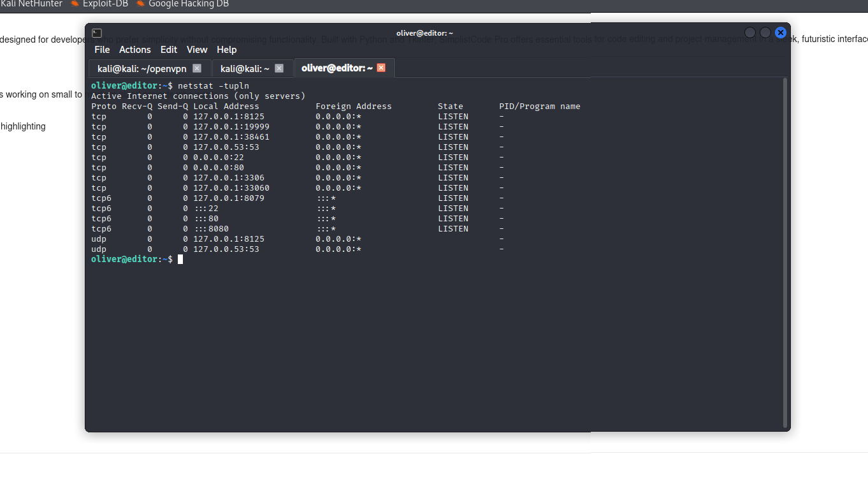Click local address 127.0.0.1:8125 in tcp row
Viewport: 868px width, 477px height.
tap(229, 117)
